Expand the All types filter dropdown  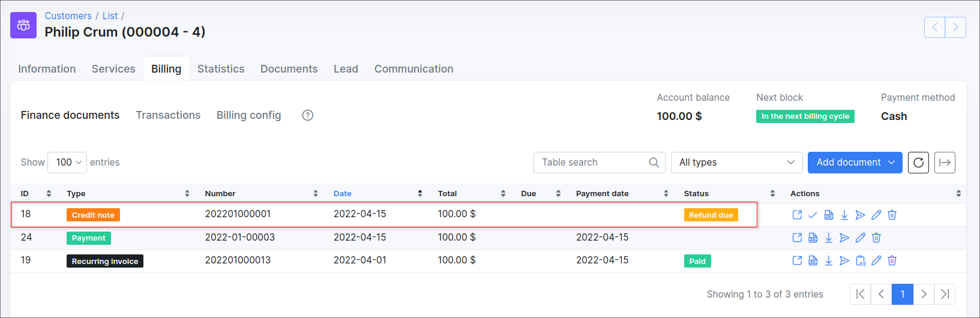(x=737, y=163)
